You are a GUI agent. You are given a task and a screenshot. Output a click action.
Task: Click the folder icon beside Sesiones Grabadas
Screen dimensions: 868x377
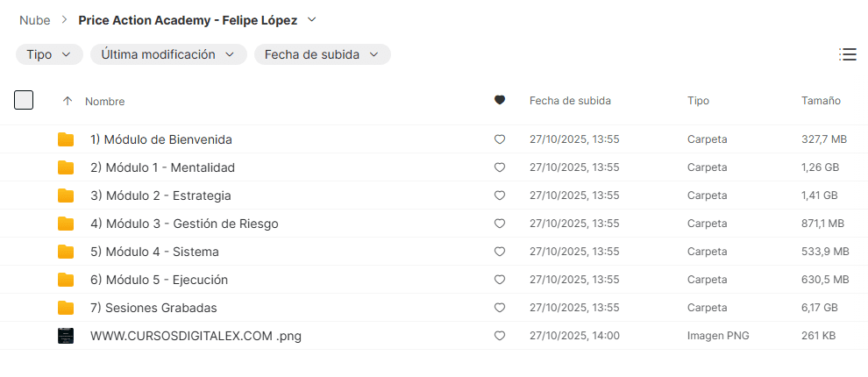tap(66, 308)
